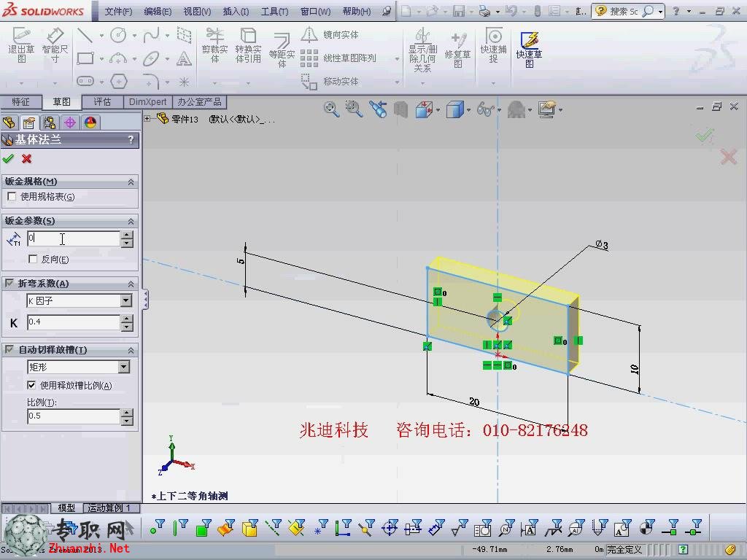The image size is (747, 560).
Task: Open the 矩形 relief type dropdown
Action: pyautogui.click(x=124, y=367)
